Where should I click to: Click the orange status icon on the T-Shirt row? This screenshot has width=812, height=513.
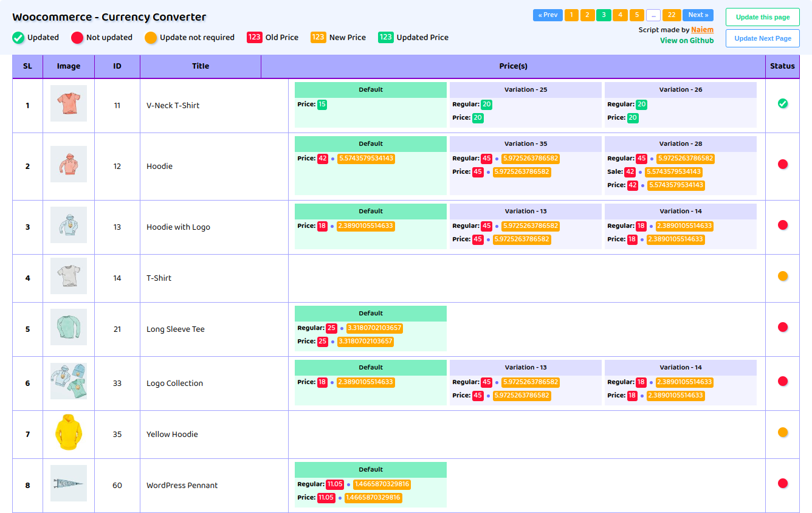coord(783,276)
